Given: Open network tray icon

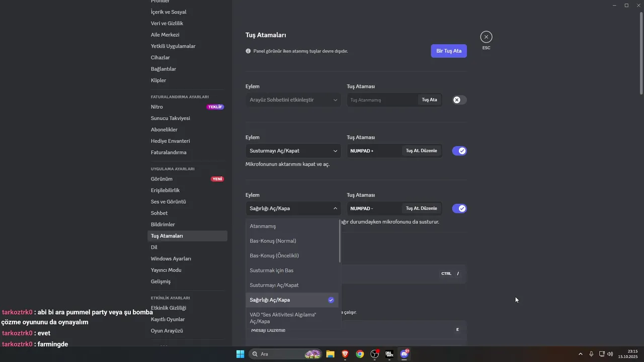Looking at the screenshot, I should pyautogui.click(x=602, y=354).
